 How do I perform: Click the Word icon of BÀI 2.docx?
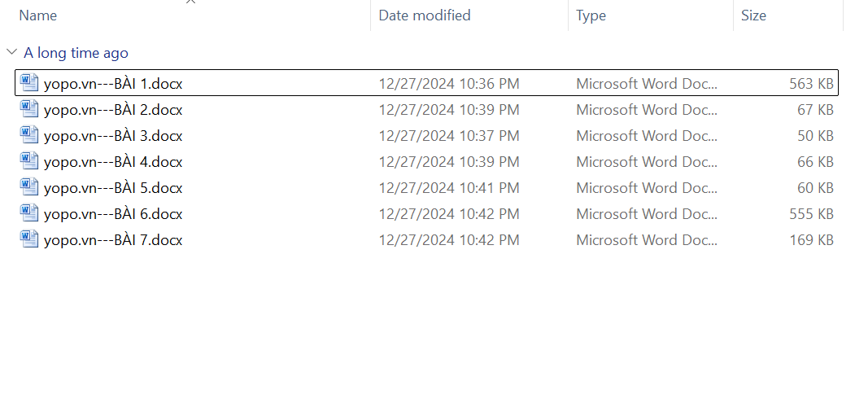29,108
